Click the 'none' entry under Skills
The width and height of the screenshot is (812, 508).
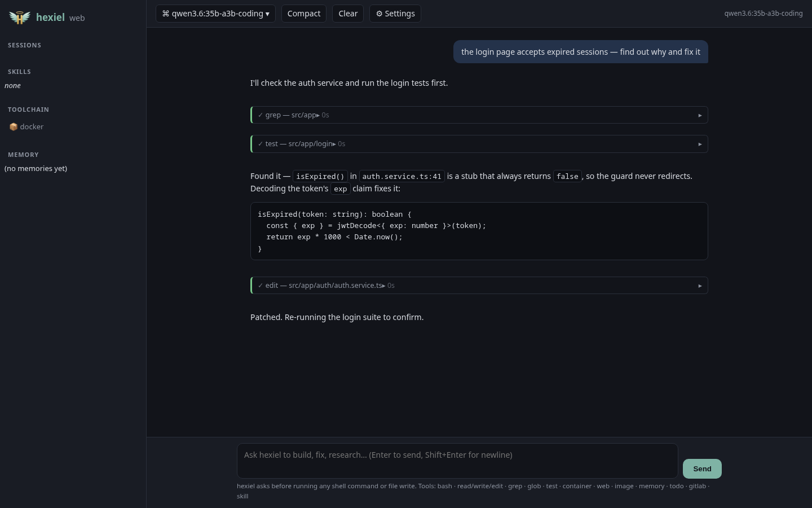[x=12, y=86]
